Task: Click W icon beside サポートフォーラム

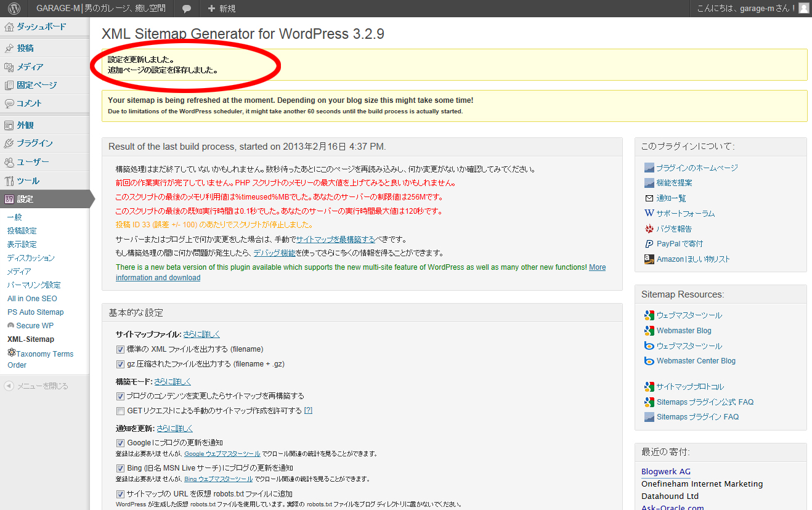Action: click(649, 213)
